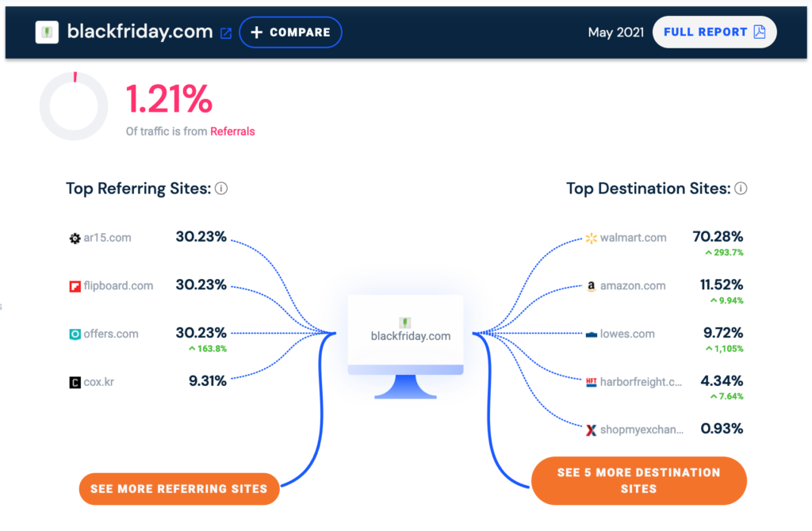
Task: Click the Referrals link text
Action: (x=232, y=132)
